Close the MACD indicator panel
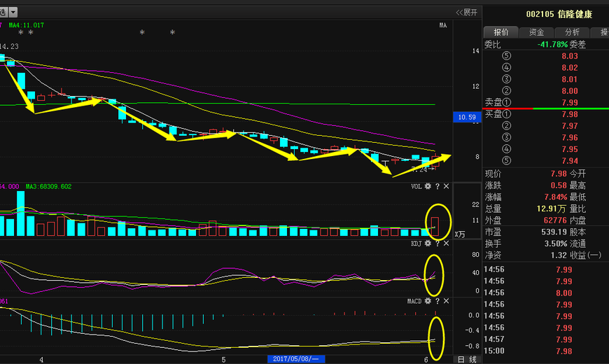 click(447, 301)
